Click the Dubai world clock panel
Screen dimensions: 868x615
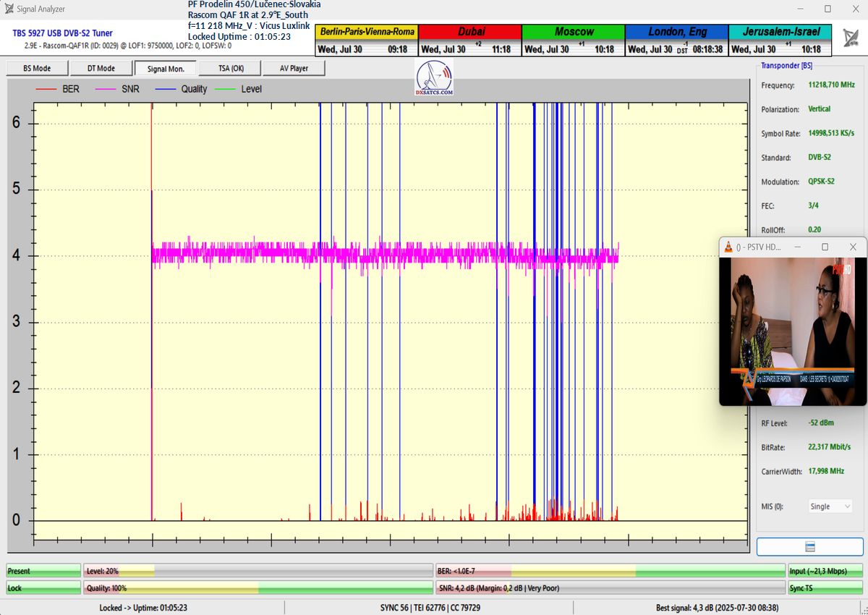[x=470, y=41]
